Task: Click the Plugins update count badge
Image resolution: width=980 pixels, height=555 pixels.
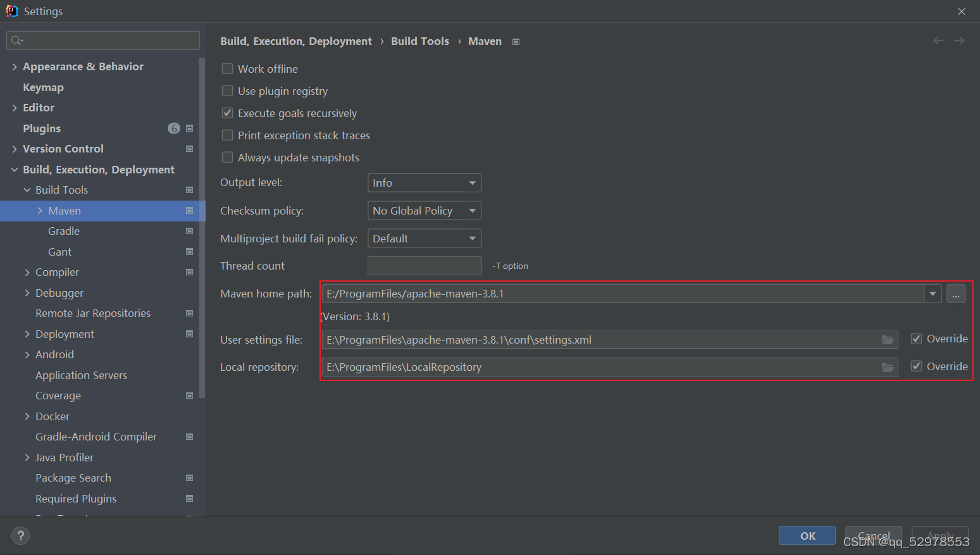Action: 174,128
